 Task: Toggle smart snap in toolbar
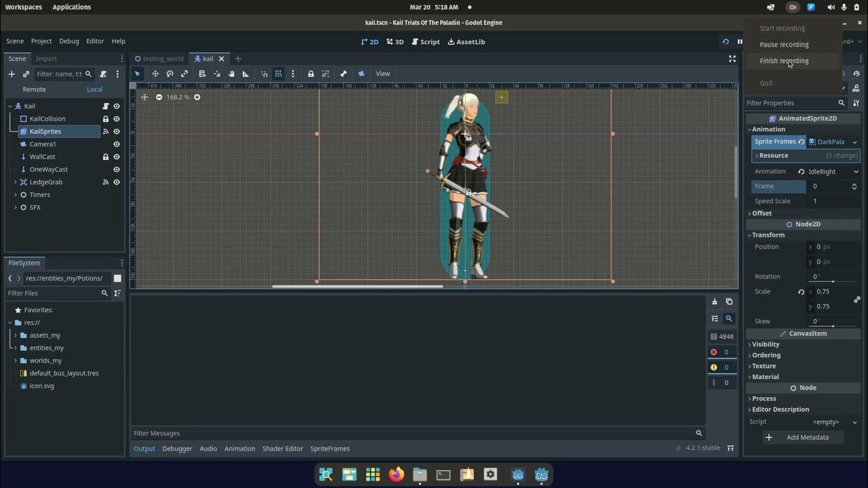pyautogui.click(x=264, y=74)
